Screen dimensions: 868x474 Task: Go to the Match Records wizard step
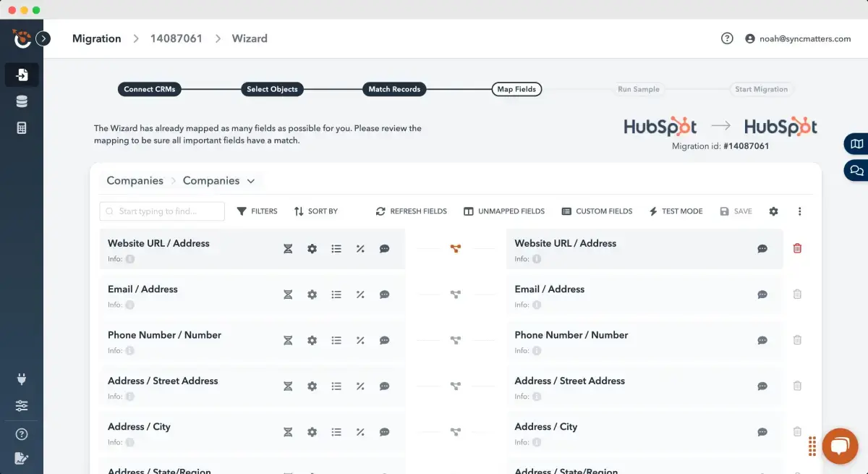pyautogui.click(x=394, y=89)
